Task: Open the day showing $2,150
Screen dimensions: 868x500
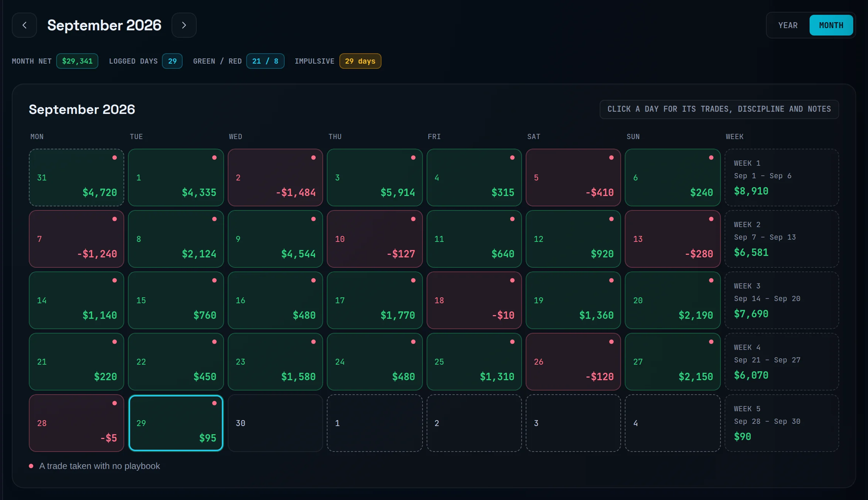Action: pyautogui.click(x=673, y=362)
